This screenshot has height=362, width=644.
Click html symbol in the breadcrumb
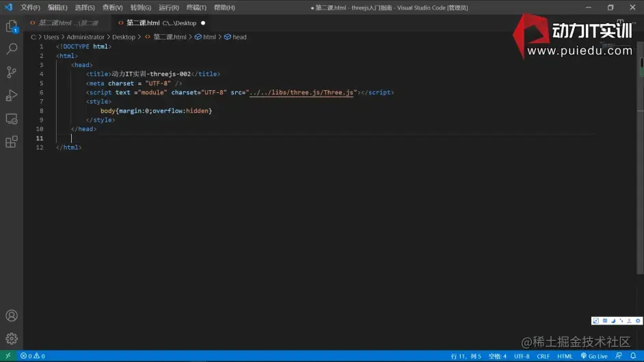click(x=205, y=37)
